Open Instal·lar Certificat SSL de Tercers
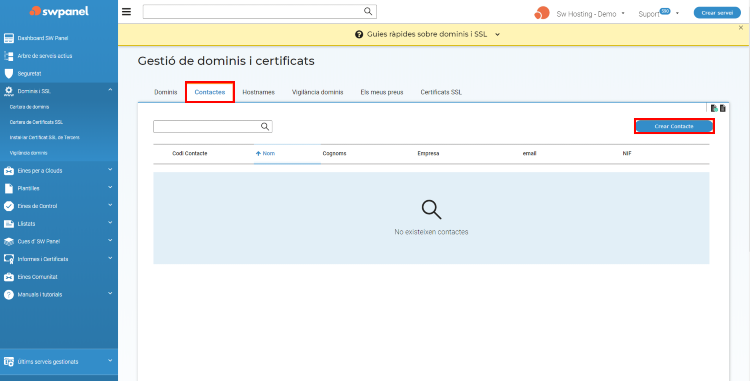 (x=44, y=138)
